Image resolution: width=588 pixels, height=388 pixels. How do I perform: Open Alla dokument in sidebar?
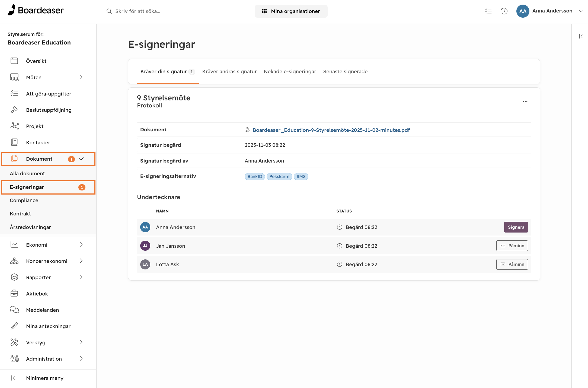pyautogui.click(x=27, y=173)
